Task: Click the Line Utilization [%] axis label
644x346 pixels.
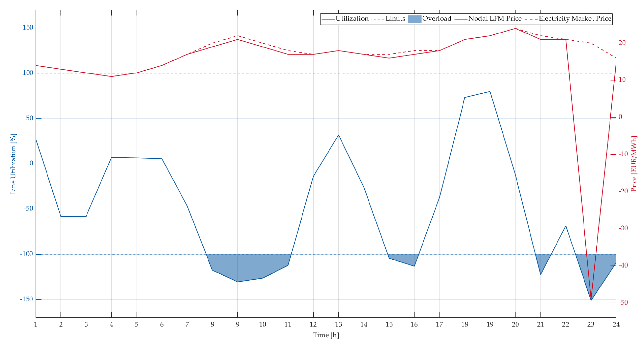Action: pyautogui.click(x=13, y=164)
